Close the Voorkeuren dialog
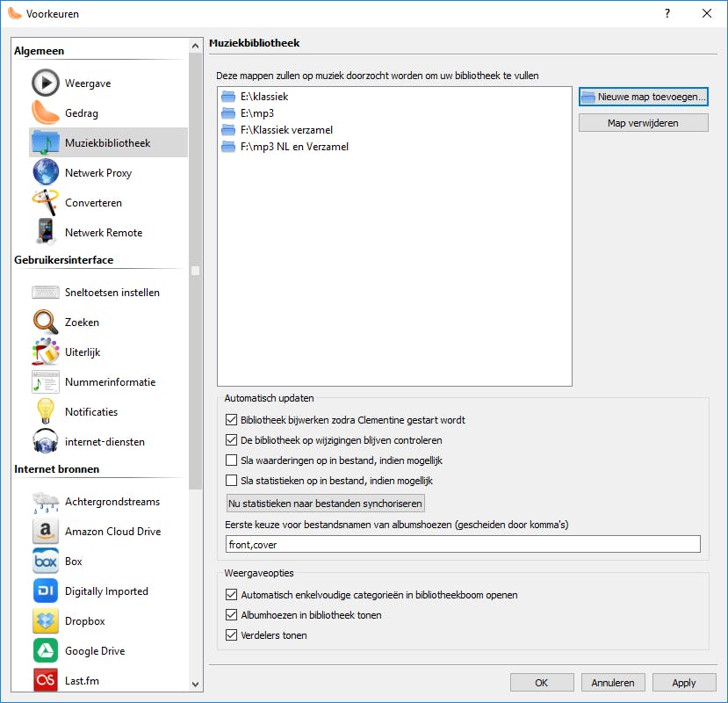 (x=707, y=13)
